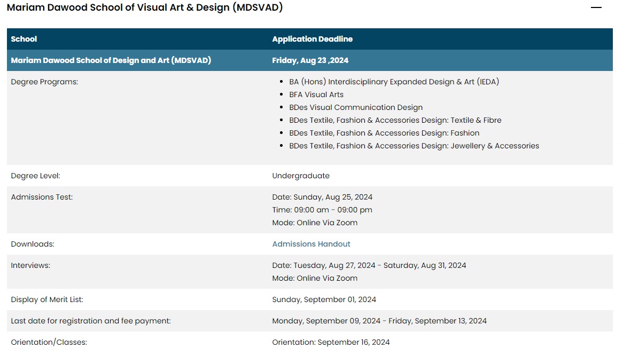623x364 pixels.
Task: Click the Friday, Aug 23, 2024 deadline
Action: click(x=310, y=60)
